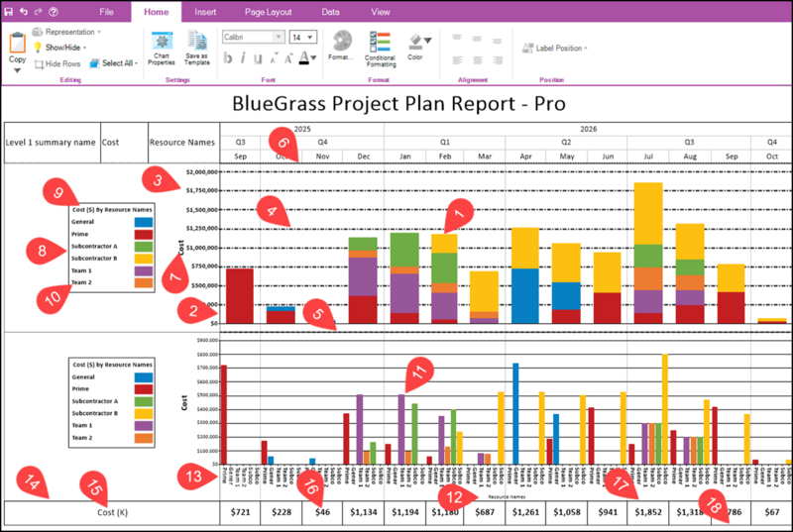
Task: Select the $1,852 cost cell
Action: [648, 512]
